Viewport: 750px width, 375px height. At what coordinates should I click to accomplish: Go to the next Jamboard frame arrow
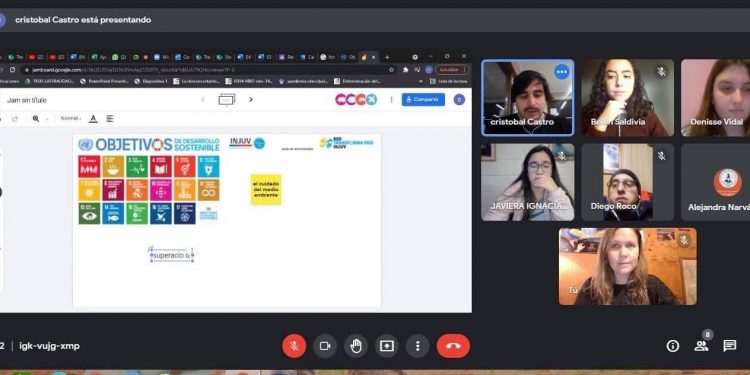[251, 99]
